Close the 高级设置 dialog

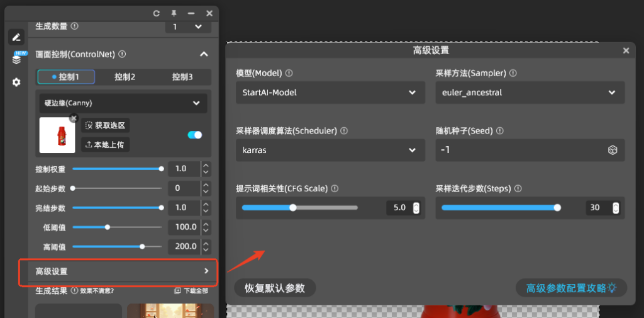626,50
